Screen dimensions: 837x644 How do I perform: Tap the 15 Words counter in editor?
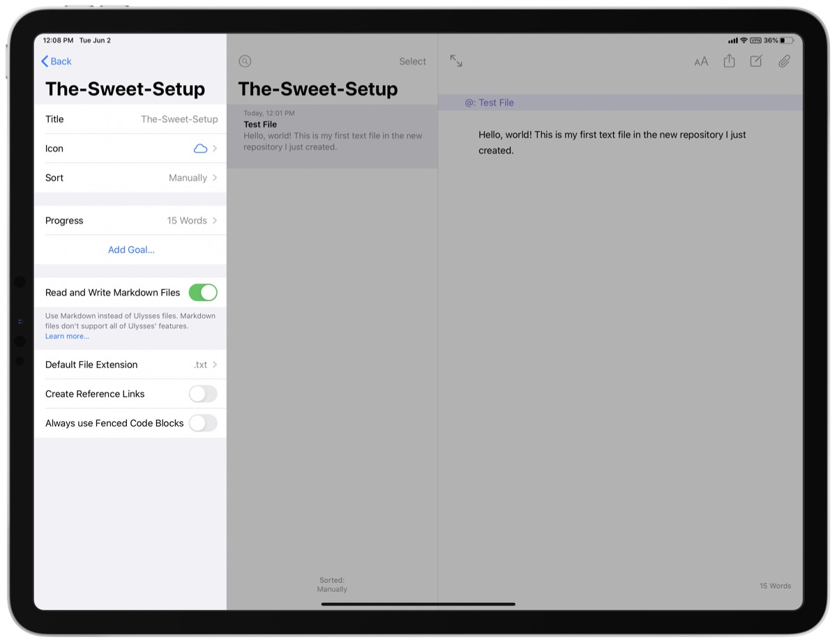pyautogui.click(x=775, y=585)
